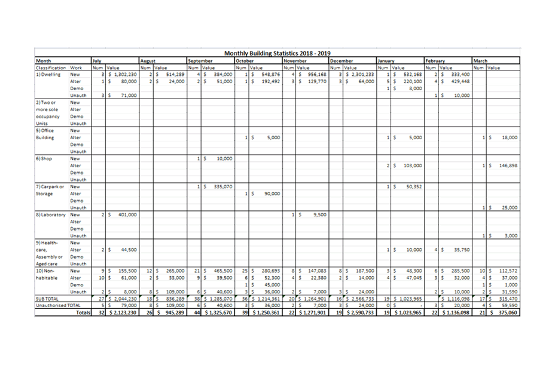This screenshot has width=555, height=392.
Task: Select the 'July' month header cell
Action: coord(115,61)
